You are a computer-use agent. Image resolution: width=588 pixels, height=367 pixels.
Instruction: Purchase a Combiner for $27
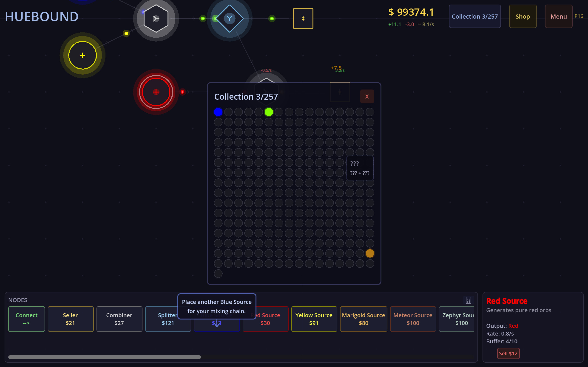[119, 319]
